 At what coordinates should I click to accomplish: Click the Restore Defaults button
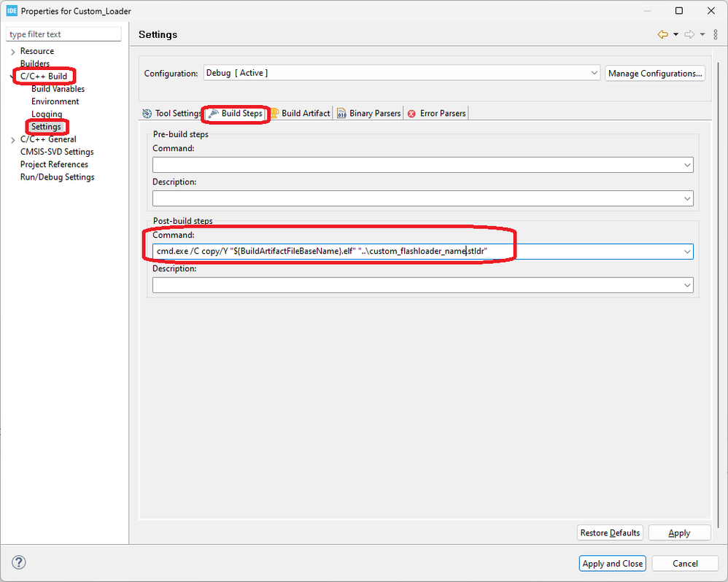tap(610, 533)
